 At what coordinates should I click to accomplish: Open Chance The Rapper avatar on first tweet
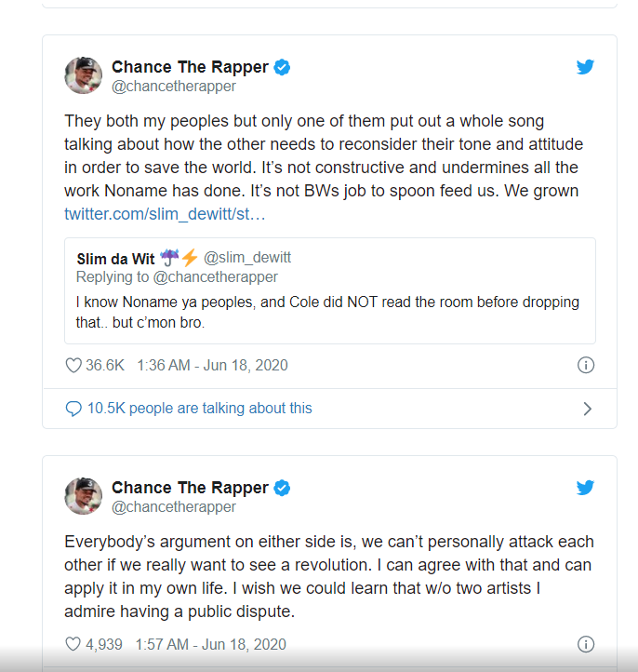pyautogui.click(x=84, y=75)
